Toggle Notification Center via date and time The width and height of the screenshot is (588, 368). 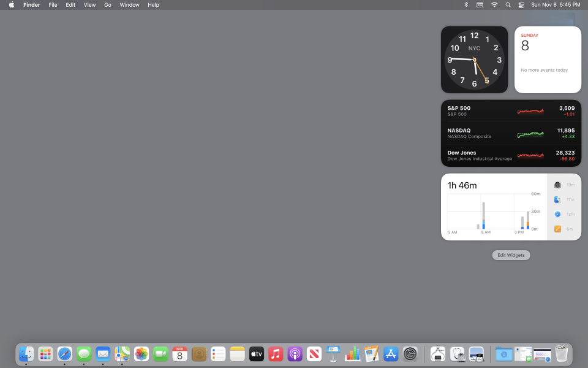pos(555,5)
